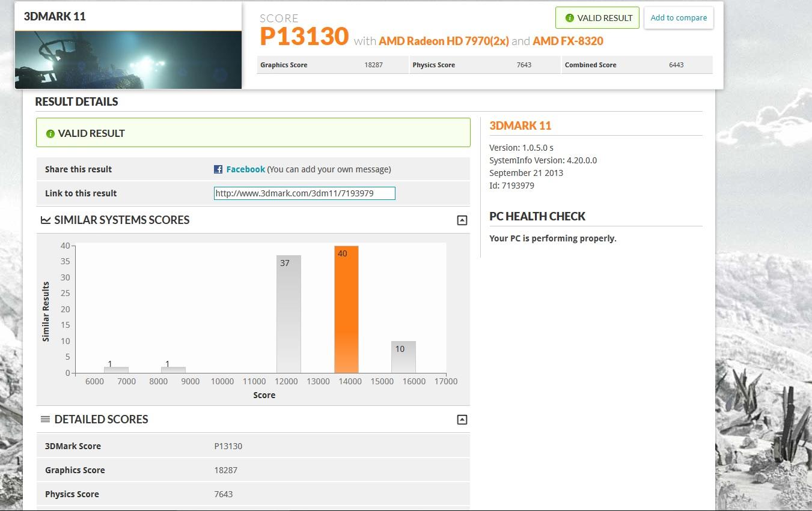812x511 pixels.
Task: Click P13130 value in Detailed Scores
Action: pos(228,446)
